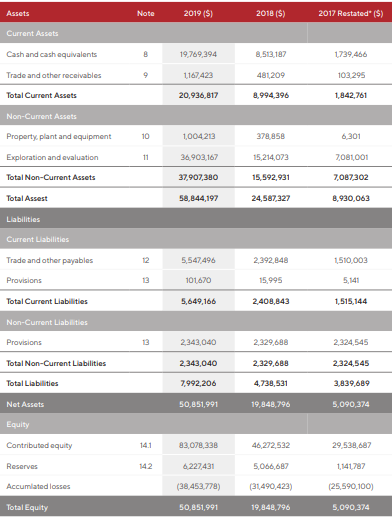Click the Exploration and evaluation 2019 value

click(199, 157)
